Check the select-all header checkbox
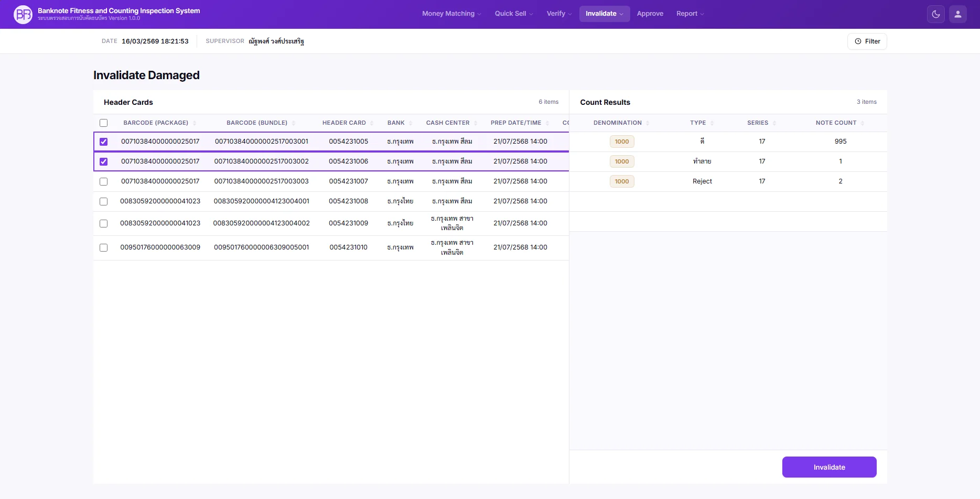This screenshot has width=980, height=499. [103, 123]
